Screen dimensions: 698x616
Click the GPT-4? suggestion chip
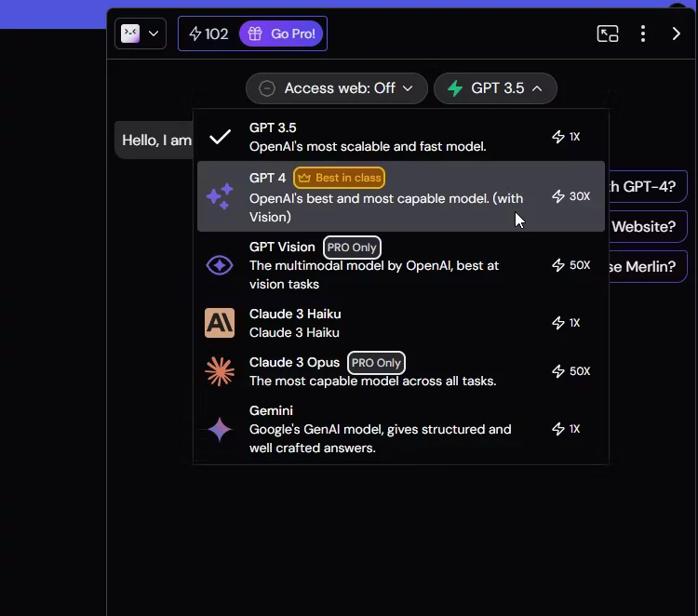[647, 186]
